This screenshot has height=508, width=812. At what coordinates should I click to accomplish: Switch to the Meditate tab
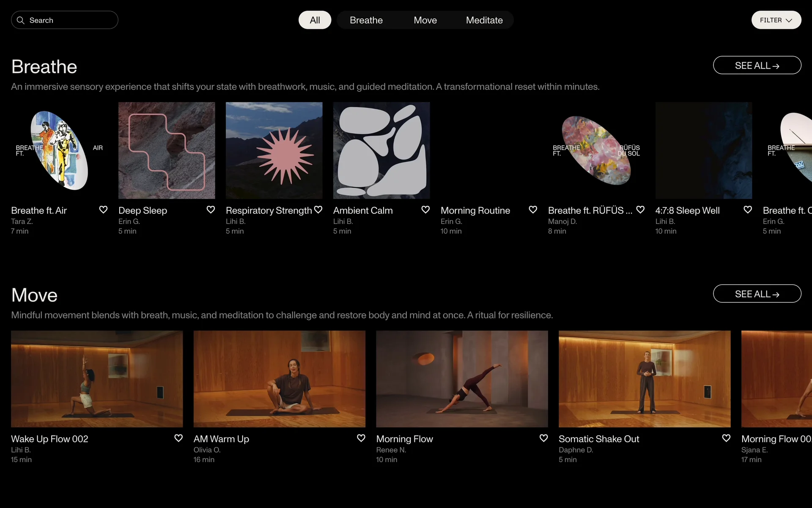[x=484, y=20]
